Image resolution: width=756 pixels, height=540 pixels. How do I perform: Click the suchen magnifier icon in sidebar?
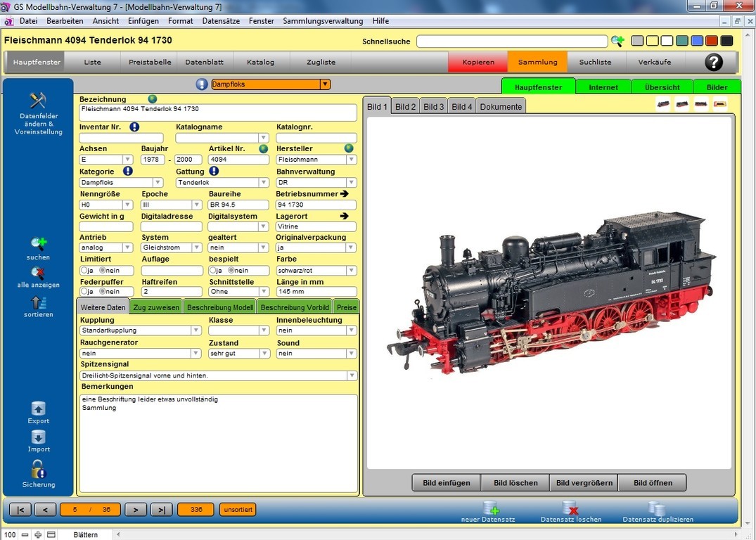(x=39, y=244)
